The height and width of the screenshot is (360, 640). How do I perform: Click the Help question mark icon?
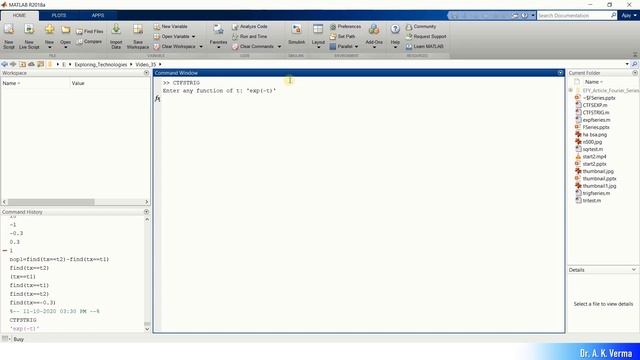point(395,29)
